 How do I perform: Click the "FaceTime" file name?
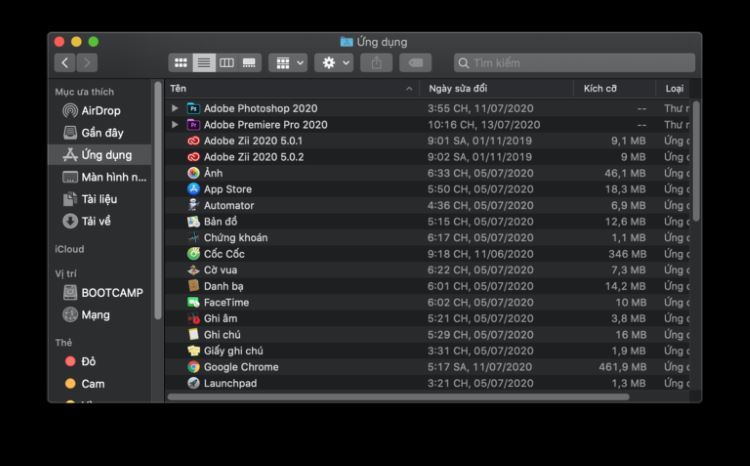coord(226,302)
